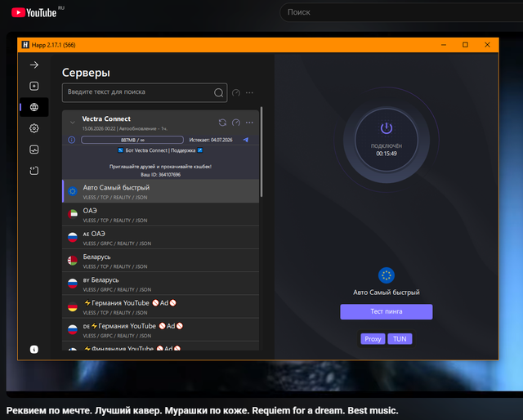Minimize the Happ window
523x420 pixels.
[444, 45]
